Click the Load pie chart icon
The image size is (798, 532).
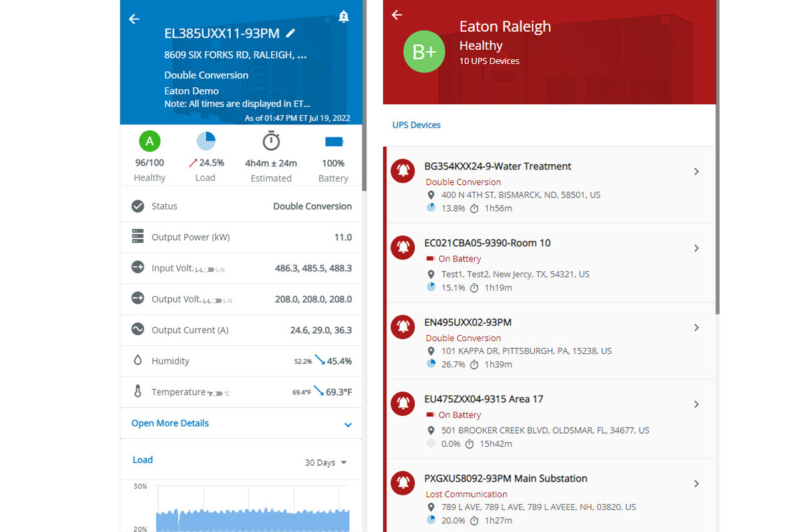coord(206,141)
